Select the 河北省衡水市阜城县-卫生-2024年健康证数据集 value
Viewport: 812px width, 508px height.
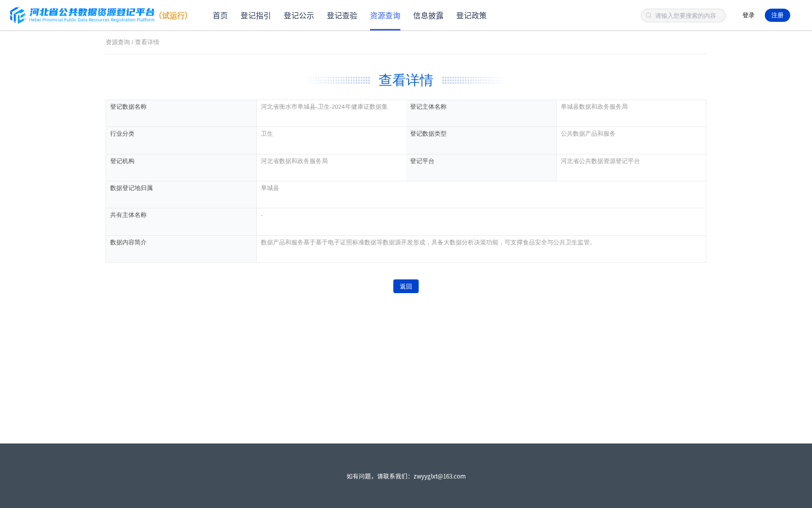click(324, 107)
